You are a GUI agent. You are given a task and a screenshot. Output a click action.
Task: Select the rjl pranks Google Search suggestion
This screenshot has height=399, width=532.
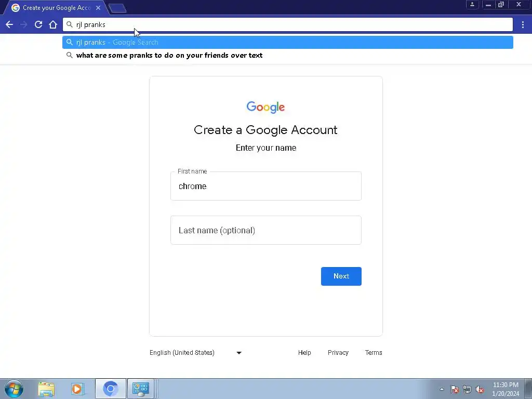[x=288, y=43]
